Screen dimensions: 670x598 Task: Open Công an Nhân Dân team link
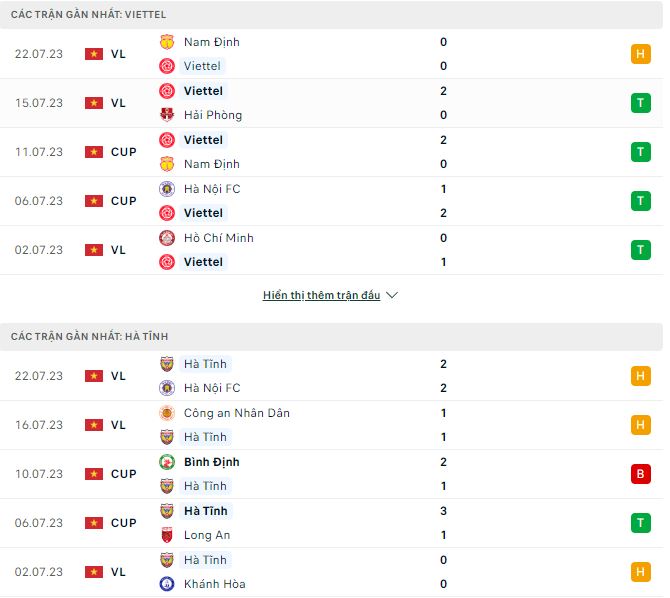pos(237,413)
